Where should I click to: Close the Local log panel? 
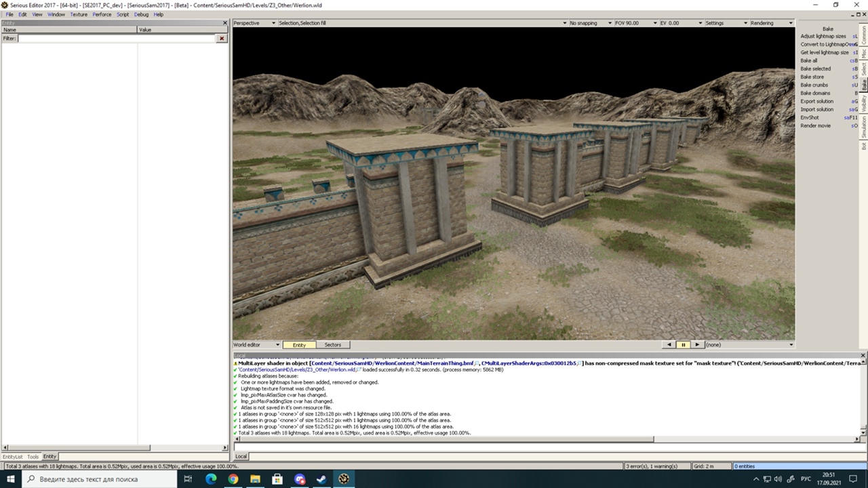coord(863,355)
